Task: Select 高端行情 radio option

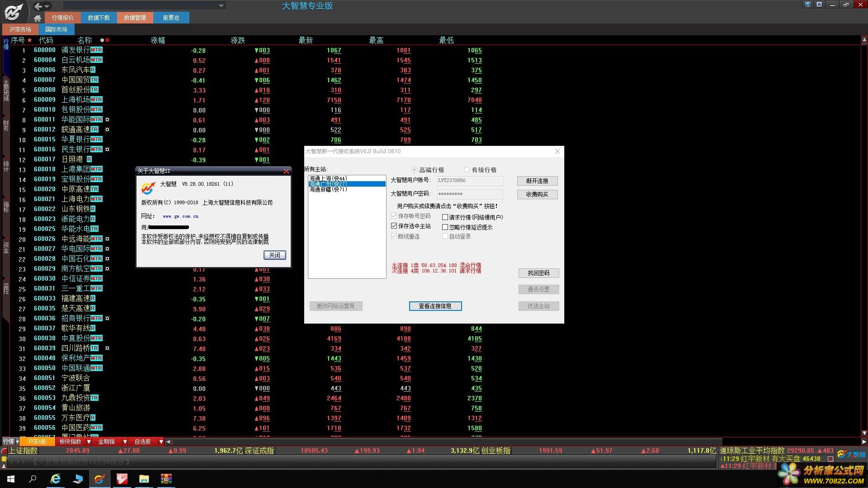Action: pos(428,170)
